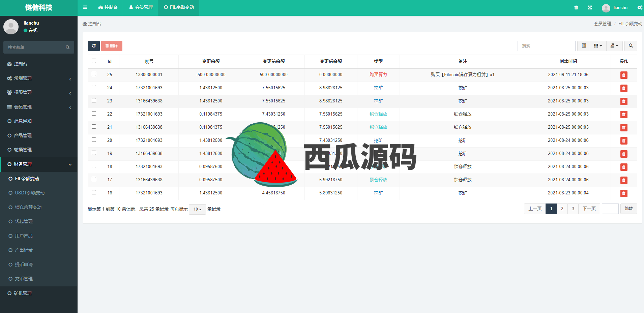Switch to 控制台 top tab
The image size is (644, 313).
(x=108, y=7)
